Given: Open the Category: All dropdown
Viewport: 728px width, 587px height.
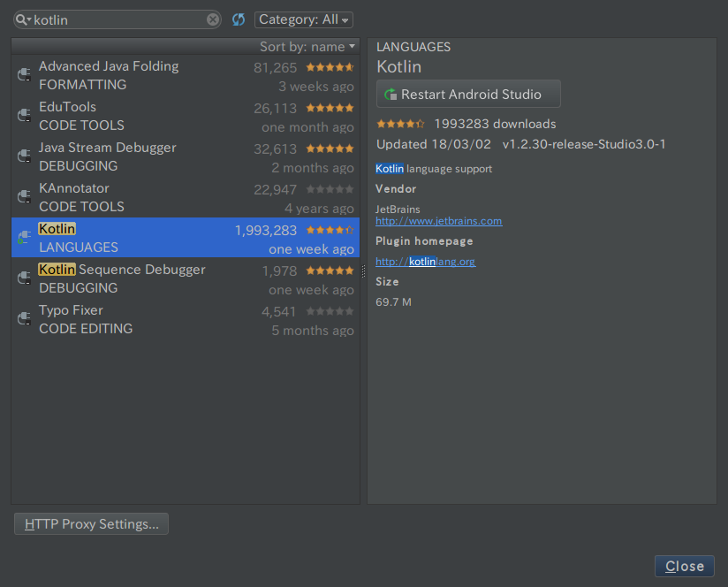Looking at the screenshot, I should (304, 19).
